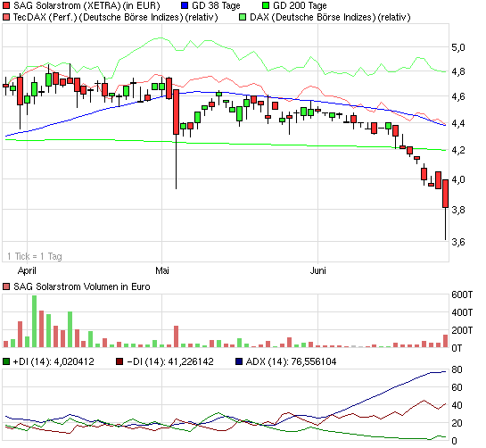Click the green GD 200 Tage legend swatch
Screen dimensions: 486x448
click(x=266, y=5)
